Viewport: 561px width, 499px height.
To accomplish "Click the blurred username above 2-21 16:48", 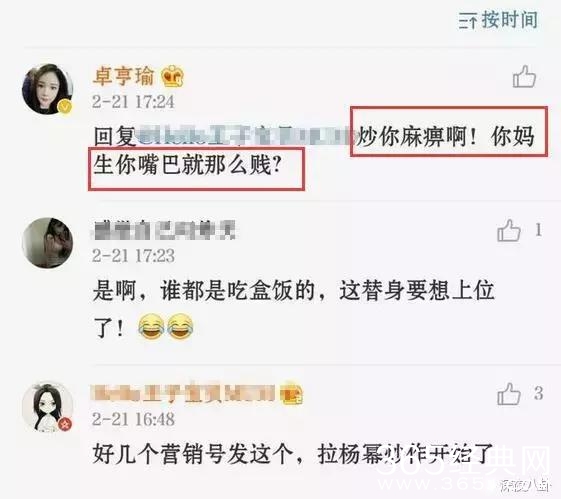I will pyautogui.click(x=184, y=393).
